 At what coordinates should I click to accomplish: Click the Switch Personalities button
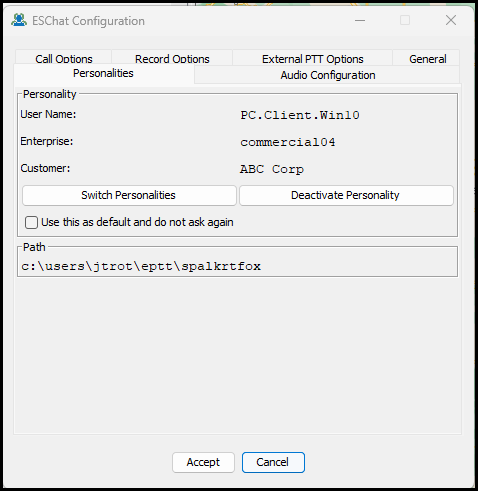tap(129, 195)
